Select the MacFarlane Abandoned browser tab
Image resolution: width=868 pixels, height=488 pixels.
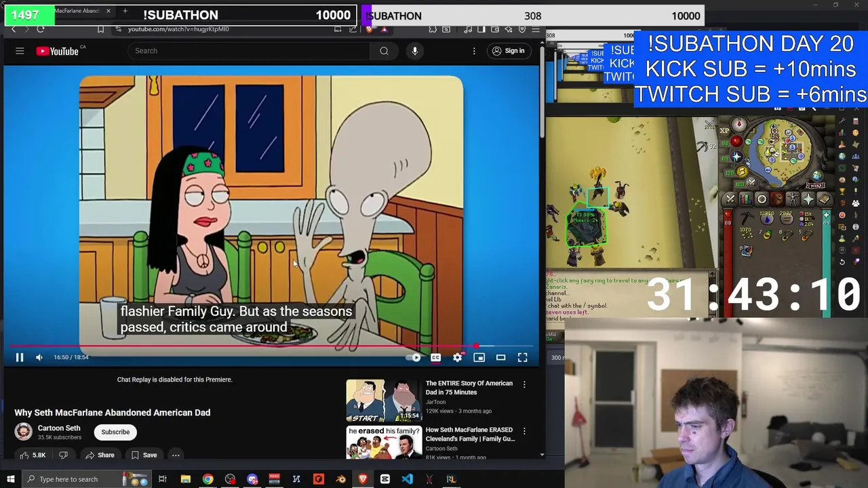pyautogui.click(x=77, y=11)
